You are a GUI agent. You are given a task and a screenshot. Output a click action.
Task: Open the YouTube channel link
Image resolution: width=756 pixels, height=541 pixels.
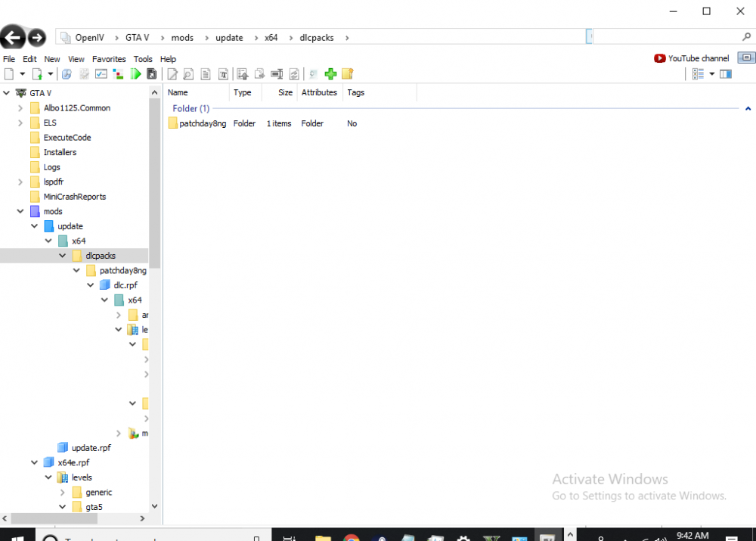click(x=692, y=58)
